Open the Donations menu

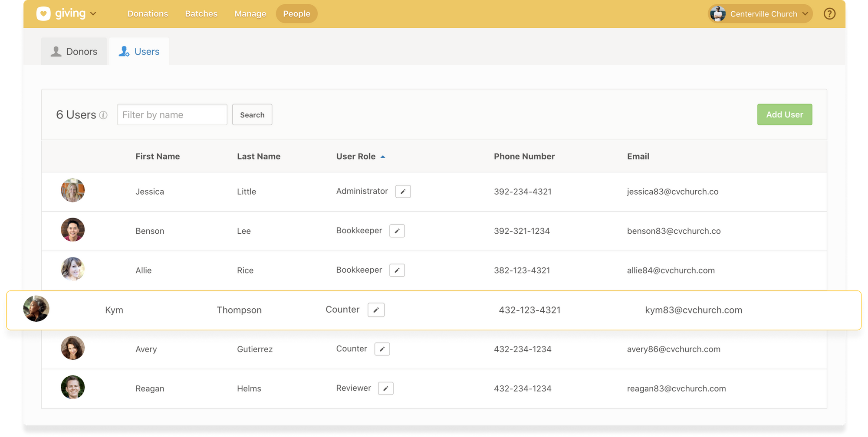(x=148, y=14)
